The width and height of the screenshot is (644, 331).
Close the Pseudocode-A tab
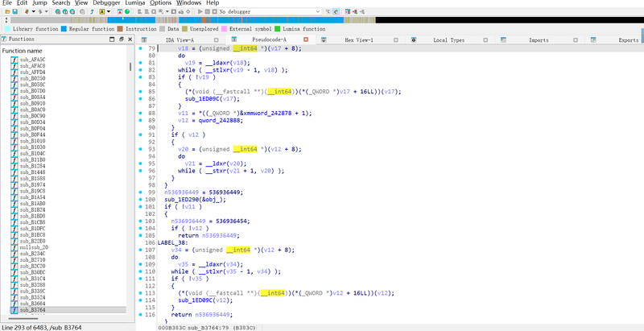click(306, 39)
